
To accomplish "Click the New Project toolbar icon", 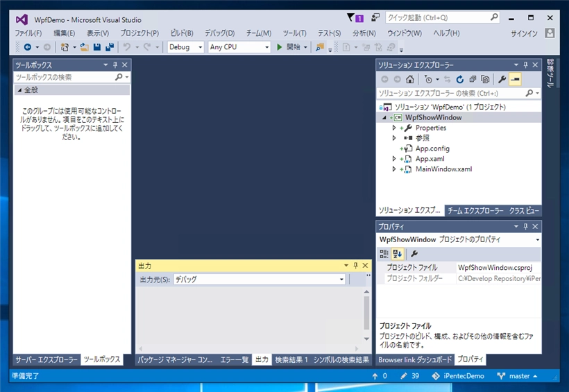I will [65, 47].
